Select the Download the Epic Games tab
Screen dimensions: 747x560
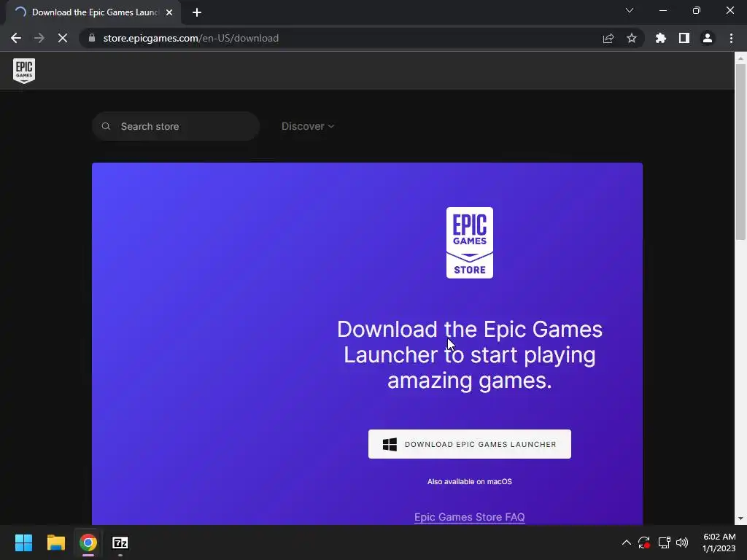click(x=94, y=12)
